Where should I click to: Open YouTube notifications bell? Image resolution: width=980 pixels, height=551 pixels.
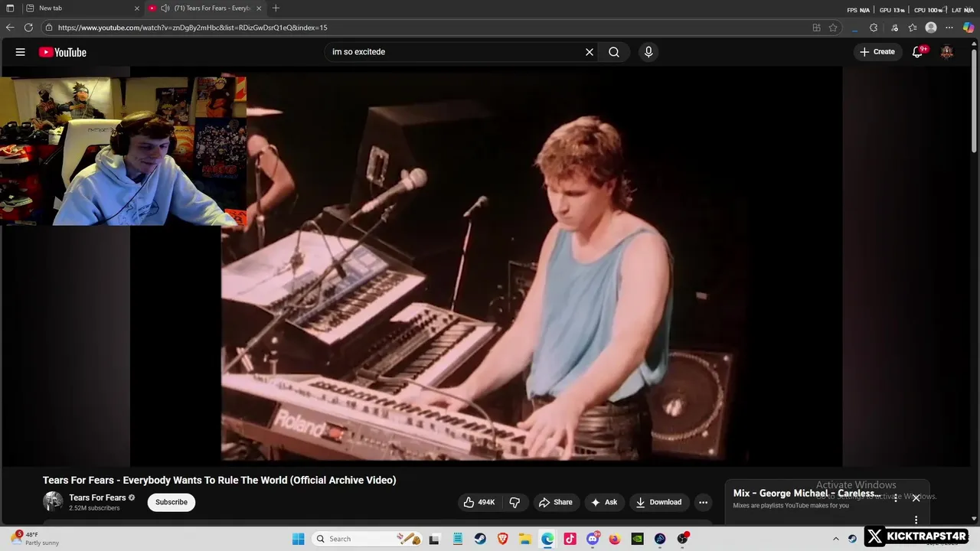point(918,52)
